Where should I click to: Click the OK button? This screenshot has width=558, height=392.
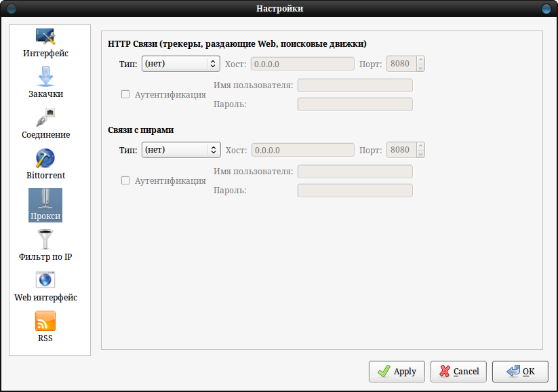(x=520, y=372)
